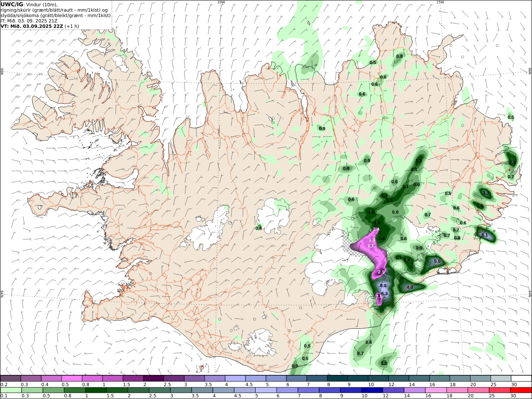Viewport: 532px width, 399px height.
Task: Click the '3.3' rain value label
Action: tap(486, 193)
